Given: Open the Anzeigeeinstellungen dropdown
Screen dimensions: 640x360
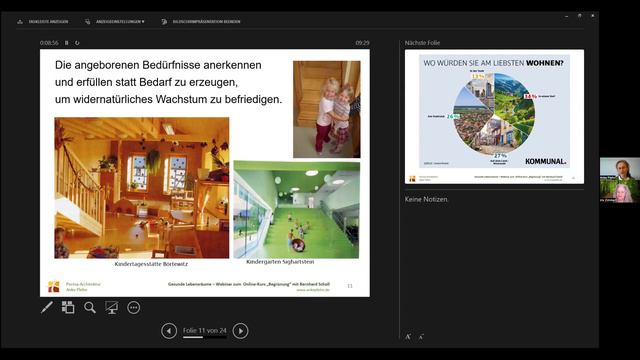Looking at the screenshot, I should (x=115, y=22).
